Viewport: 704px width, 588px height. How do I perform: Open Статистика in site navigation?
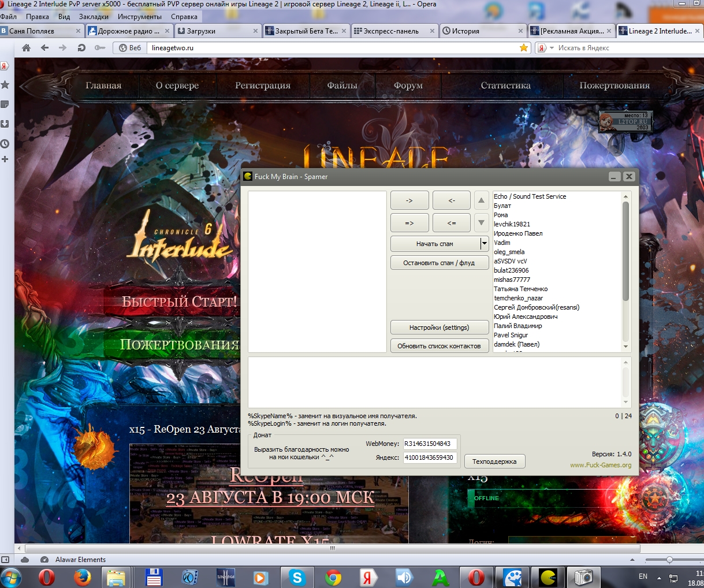(x=505, y=85)
